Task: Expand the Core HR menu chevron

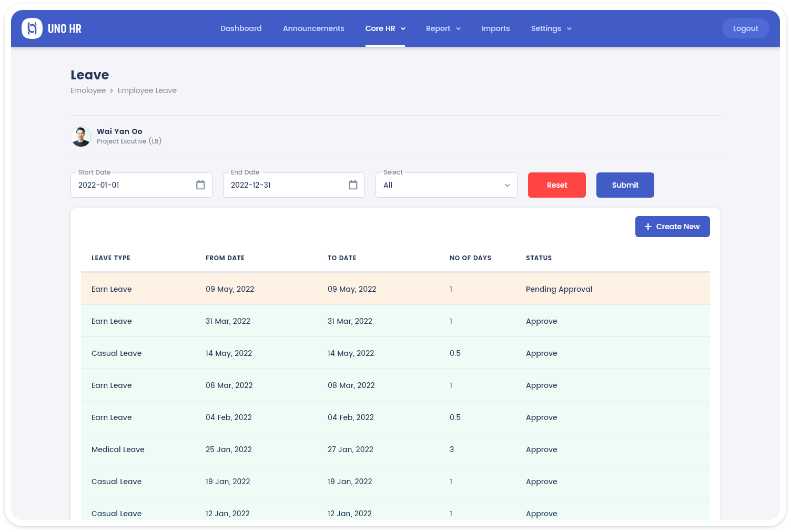Action: 403,29
